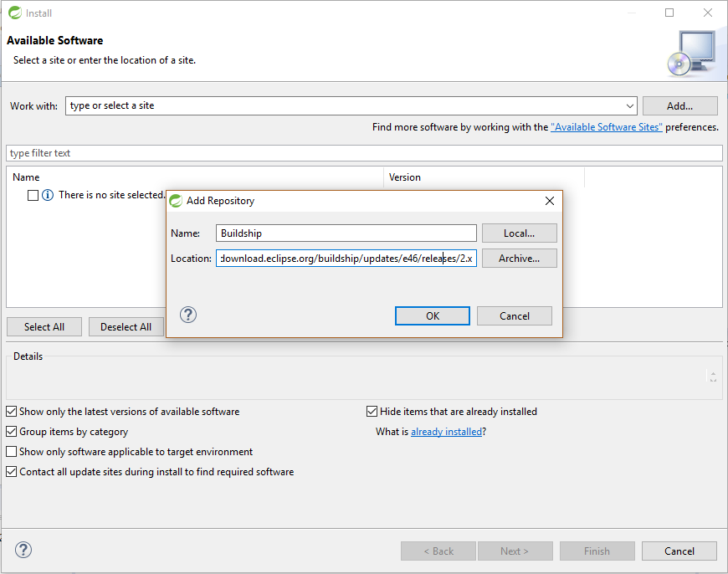Click the computer and CD install wizard image

click(692, 54)
